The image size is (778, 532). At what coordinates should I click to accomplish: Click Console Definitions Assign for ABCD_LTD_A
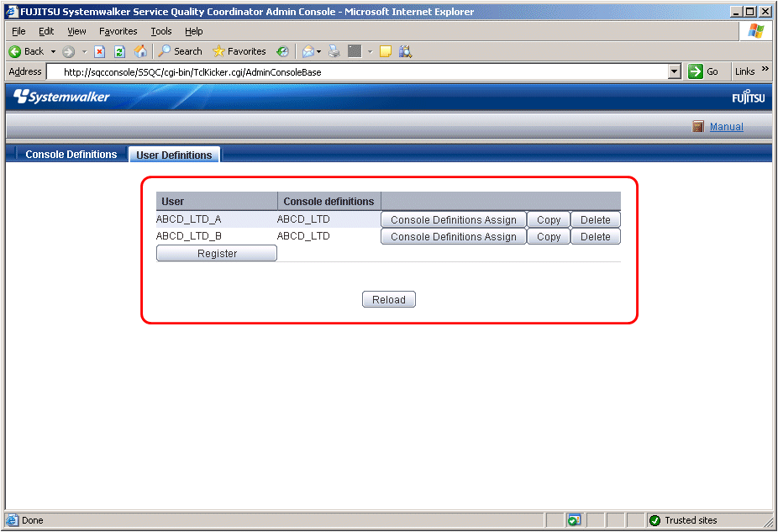tap(454, 220)
